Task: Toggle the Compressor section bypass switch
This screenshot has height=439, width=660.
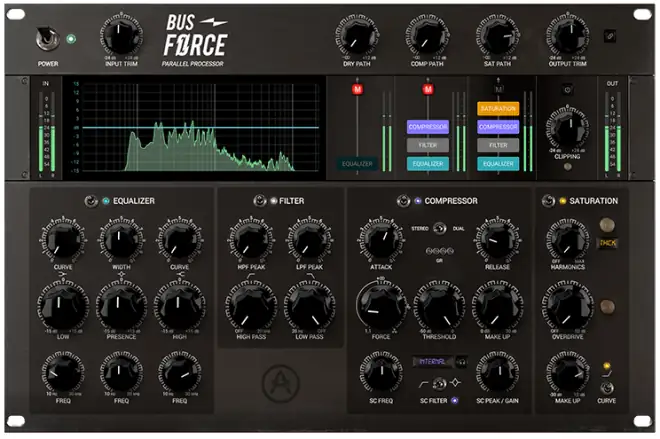Action: pyautogui.click(x=403, y=201)
